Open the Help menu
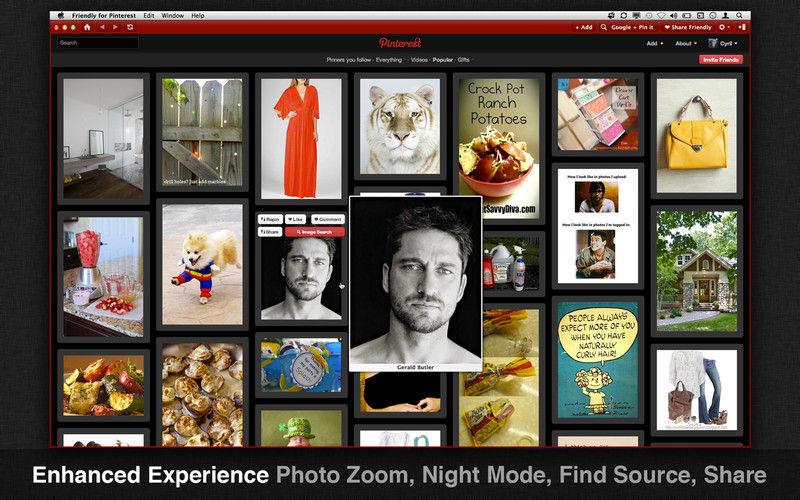Image resolution: width=800 pixels, height=500 pixels. pos(198,16)
